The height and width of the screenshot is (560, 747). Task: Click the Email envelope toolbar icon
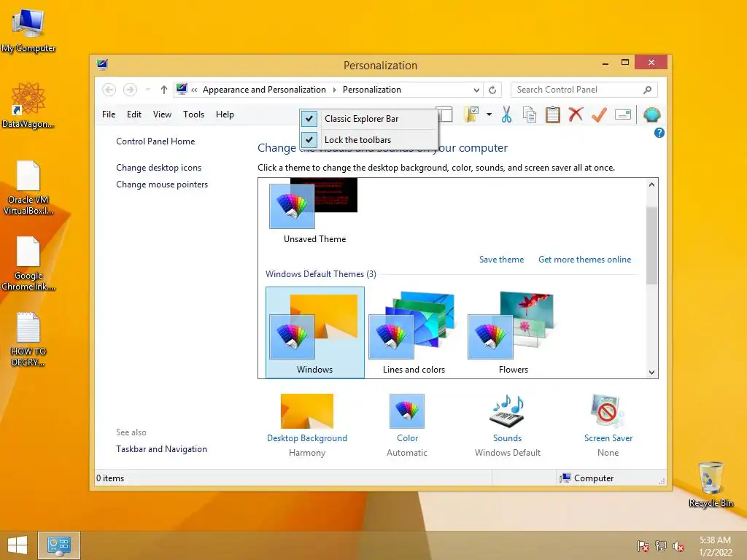click(623, 114)
